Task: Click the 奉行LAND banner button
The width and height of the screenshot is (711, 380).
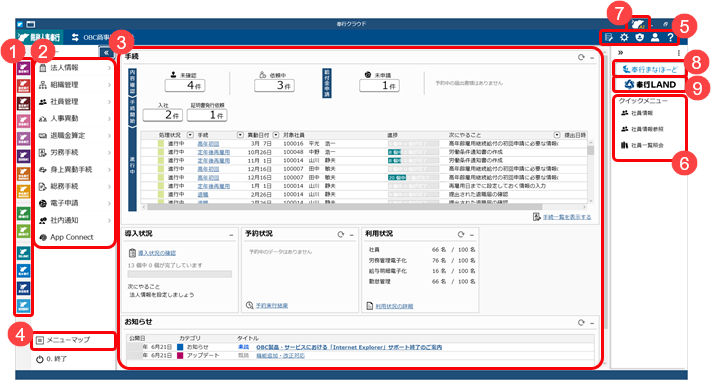Action: click(650, 84)
